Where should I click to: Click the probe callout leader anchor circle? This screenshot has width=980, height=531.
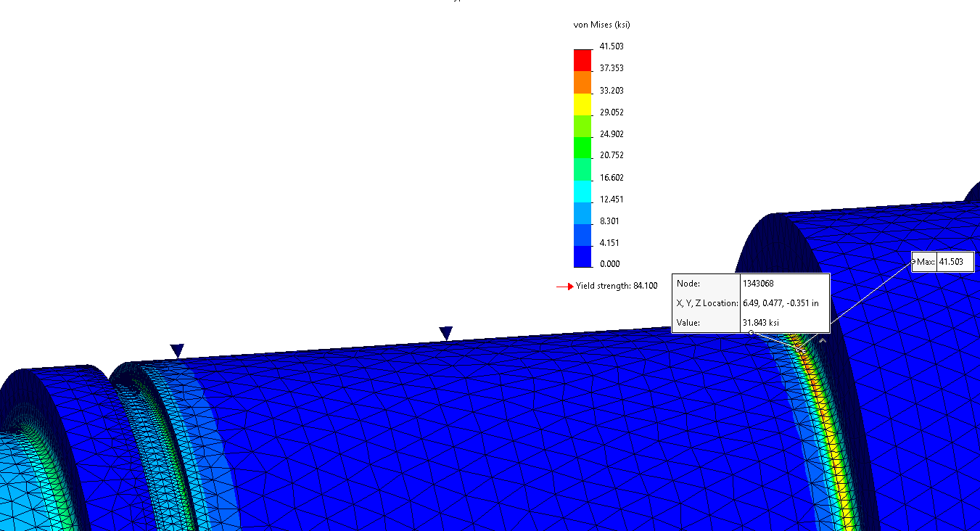751,333
